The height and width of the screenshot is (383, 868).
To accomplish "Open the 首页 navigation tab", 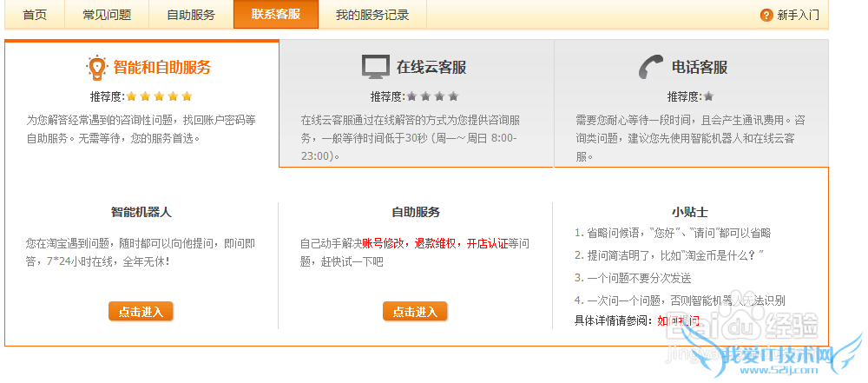I will pyautogui.click(x=35, y=15).
